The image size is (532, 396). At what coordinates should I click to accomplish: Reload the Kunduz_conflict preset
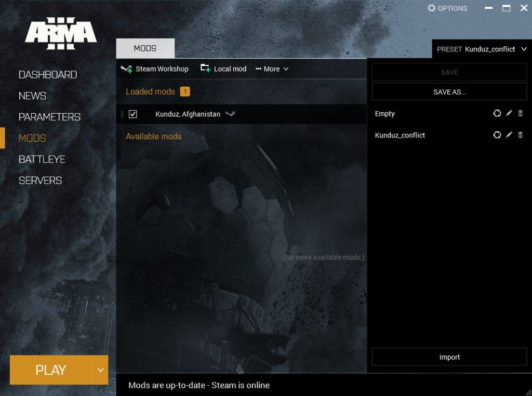pos(497,135)
